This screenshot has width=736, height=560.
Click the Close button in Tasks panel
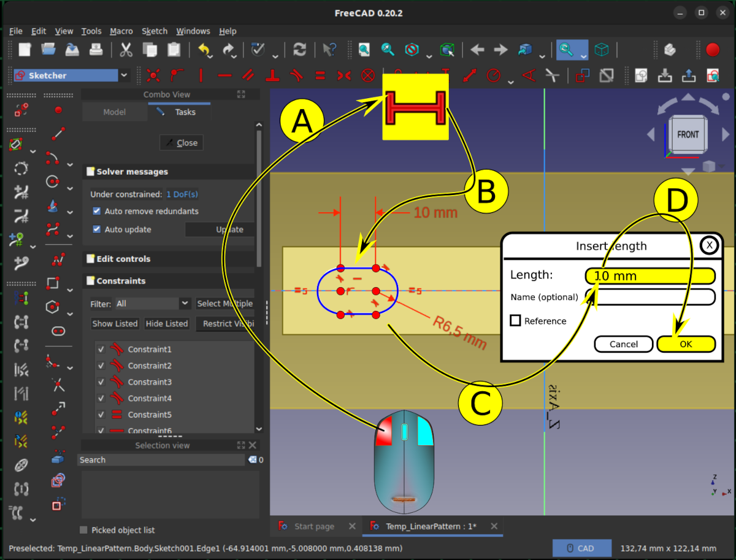(181, 143)
